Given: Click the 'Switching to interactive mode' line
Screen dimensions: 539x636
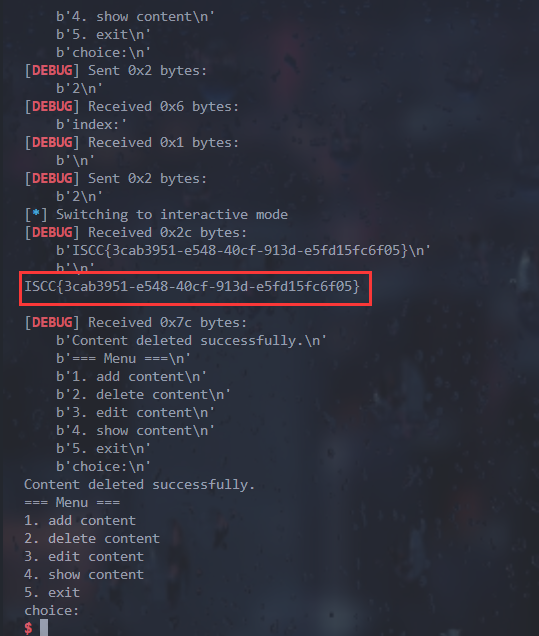Looking at the screenshot, I should coord(156,215).
